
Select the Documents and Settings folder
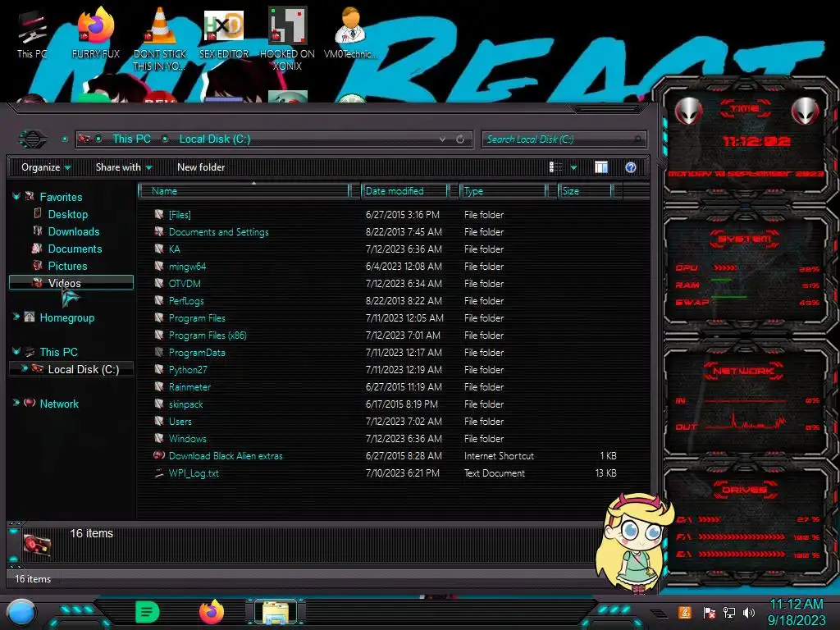click(218, 232)
